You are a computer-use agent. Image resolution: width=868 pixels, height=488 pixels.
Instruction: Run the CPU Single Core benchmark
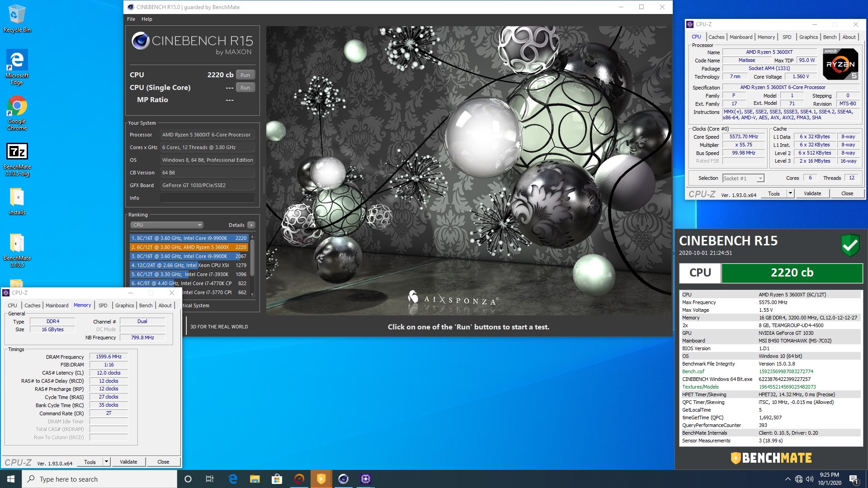[x=245, y=88]
